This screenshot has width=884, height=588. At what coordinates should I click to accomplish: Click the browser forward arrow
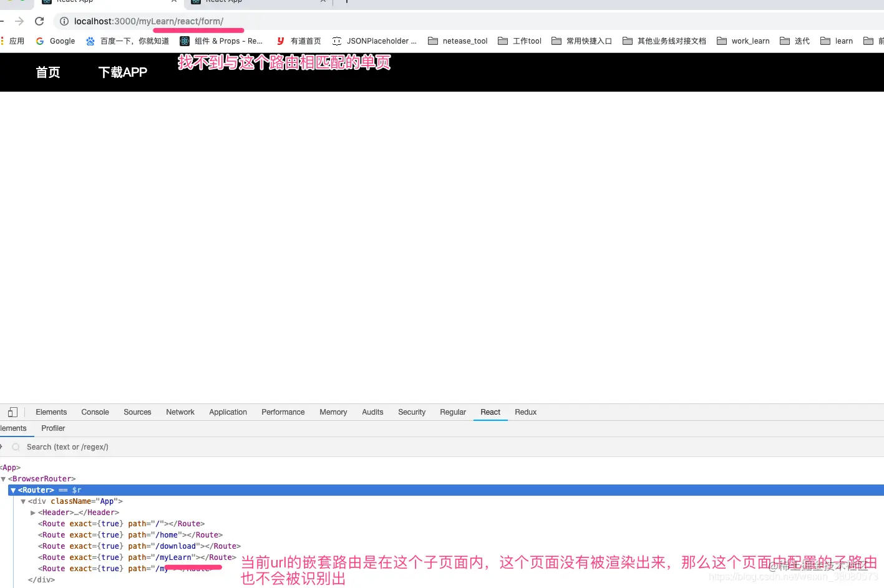[19, 21]
